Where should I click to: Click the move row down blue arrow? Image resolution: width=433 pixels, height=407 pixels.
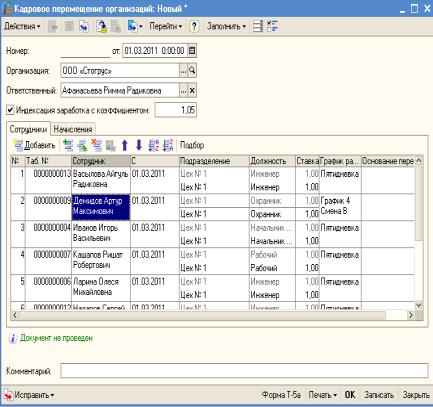tap(139, 145)
